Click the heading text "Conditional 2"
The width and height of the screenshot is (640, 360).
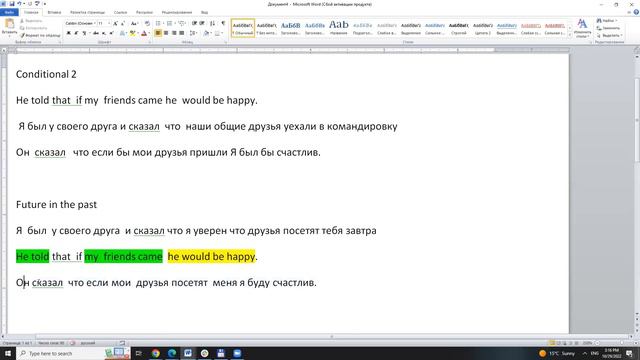click(46, 74)
